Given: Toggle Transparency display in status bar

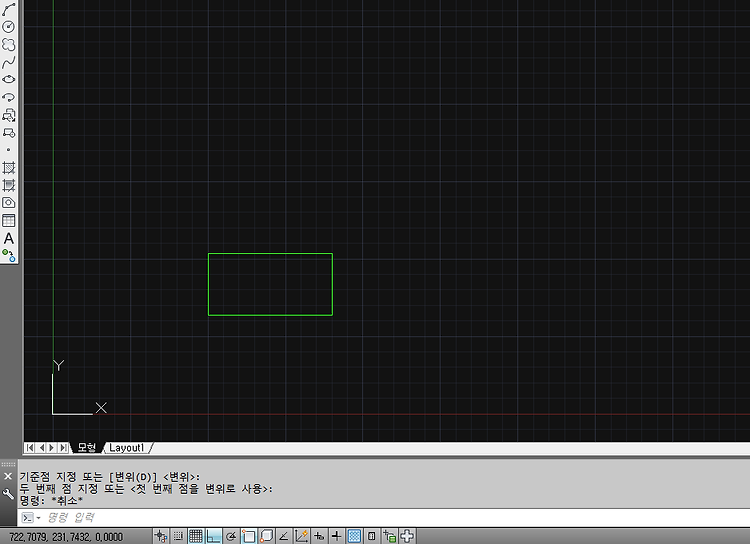Looking at the screenshot, I should tap(354, 536).
